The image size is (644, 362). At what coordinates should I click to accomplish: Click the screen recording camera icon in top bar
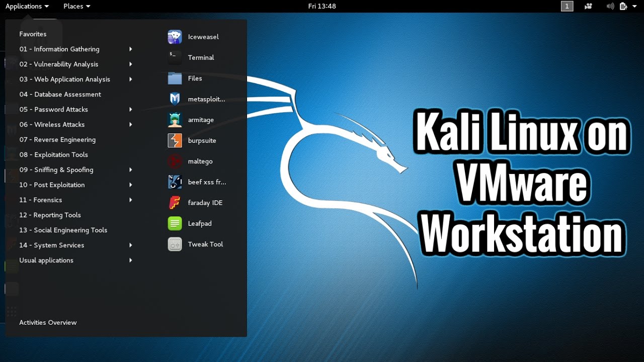588,6
